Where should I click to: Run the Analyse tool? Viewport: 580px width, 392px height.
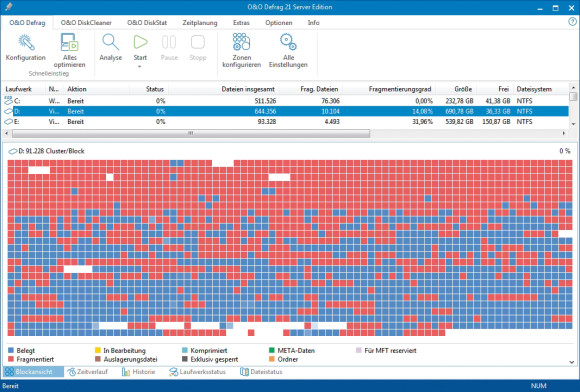111,47
